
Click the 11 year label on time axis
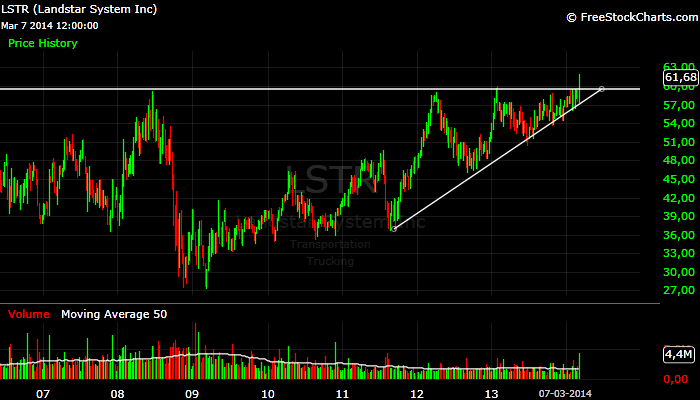[x=342, y=394]
